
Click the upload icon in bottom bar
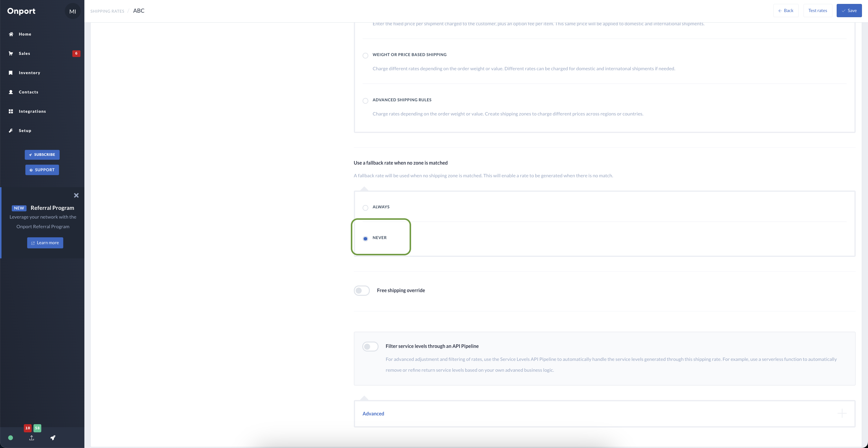pos(32,438)
